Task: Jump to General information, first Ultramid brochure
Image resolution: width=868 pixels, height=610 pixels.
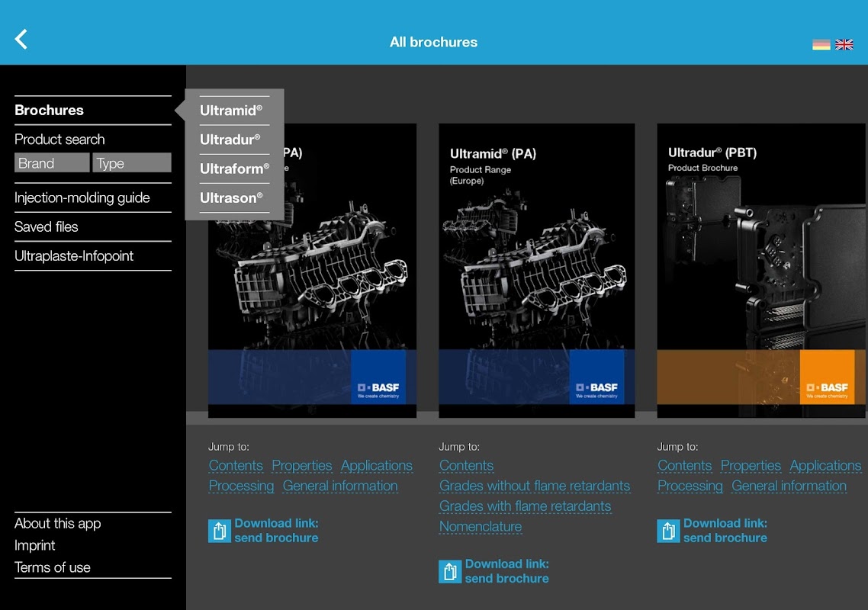Action: [340, 486]
